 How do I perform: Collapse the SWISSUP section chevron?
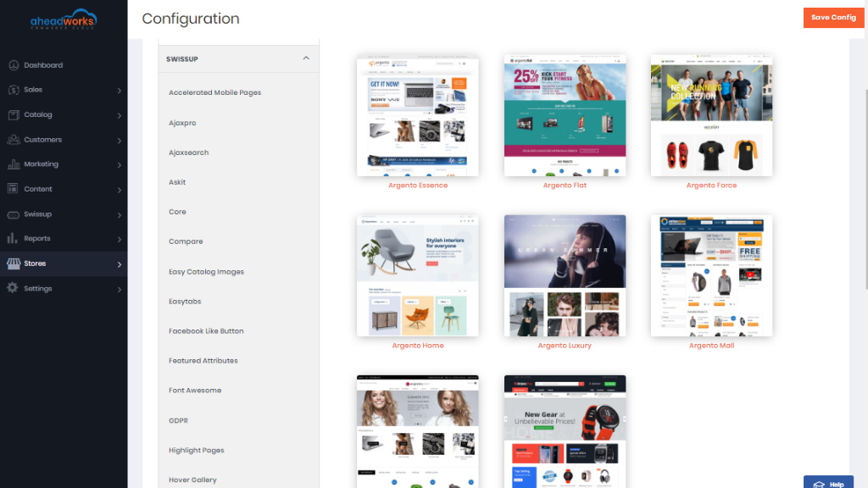pos(306,58)
